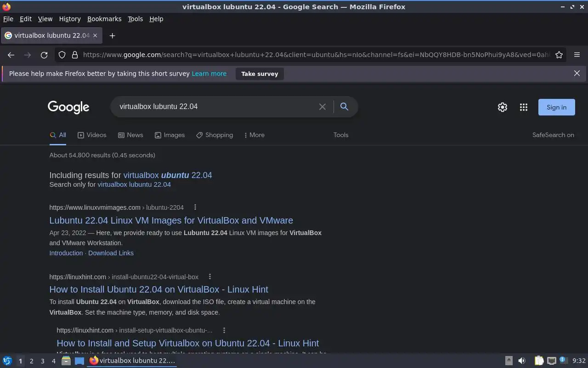Open the Download Links sitelink
The image size is (588, 368).
click(111, 253)
